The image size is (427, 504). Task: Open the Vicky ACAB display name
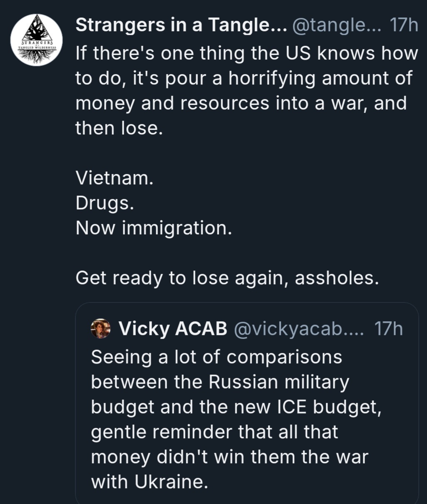pos(173,329)
